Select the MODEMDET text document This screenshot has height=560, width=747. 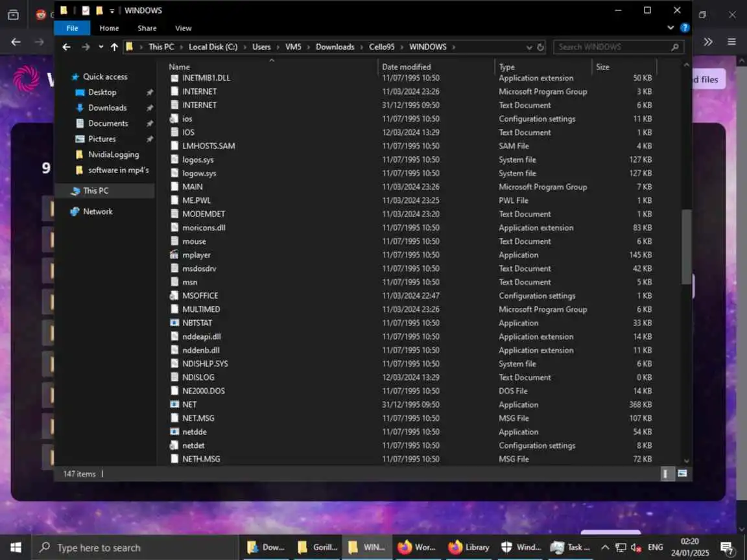pyautogui.click(x=204, y=215)
